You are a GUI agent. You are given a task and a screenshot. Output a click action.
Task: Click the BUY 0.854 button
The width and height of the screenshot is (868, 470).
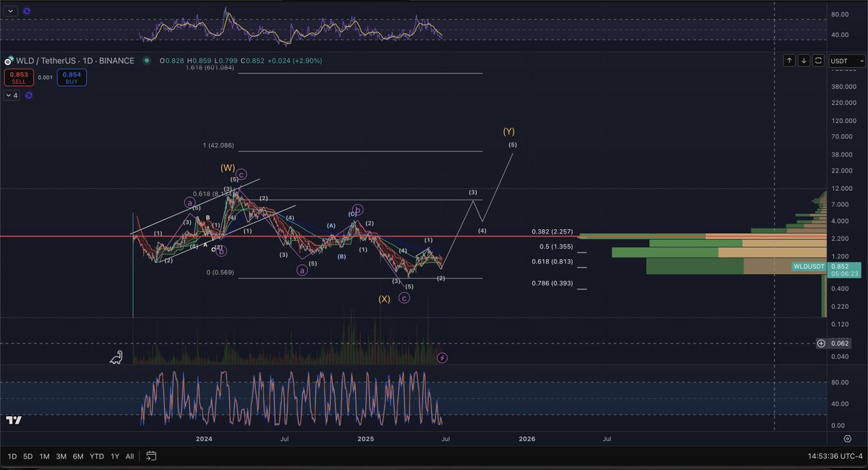[x=72, y=77]
